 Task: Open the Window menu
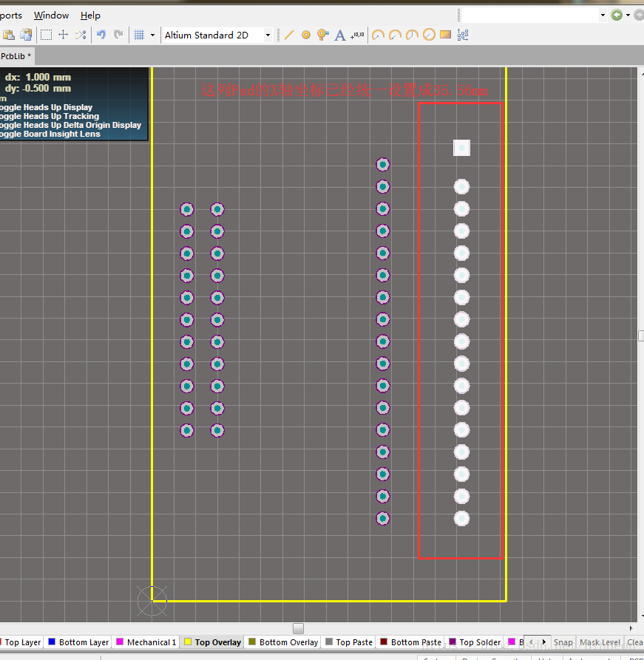pos(51,15)
